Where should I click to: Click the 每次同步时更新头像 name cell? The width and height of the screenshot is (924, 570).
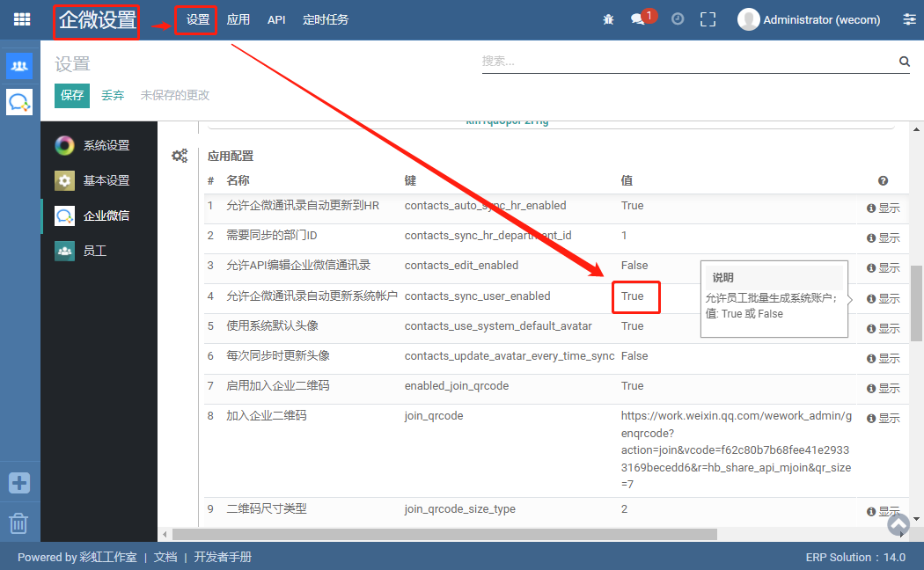tap(278, 356)
